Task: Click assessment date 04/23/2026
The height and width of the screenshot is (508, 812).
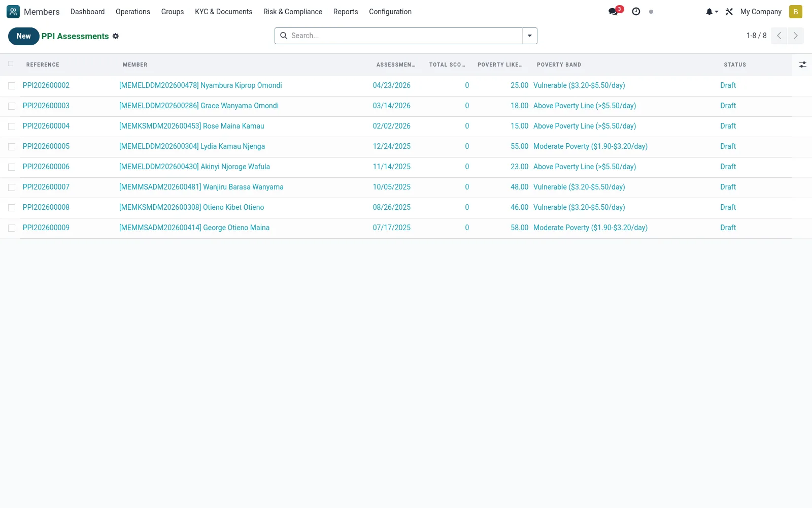Action: [392, 85]
